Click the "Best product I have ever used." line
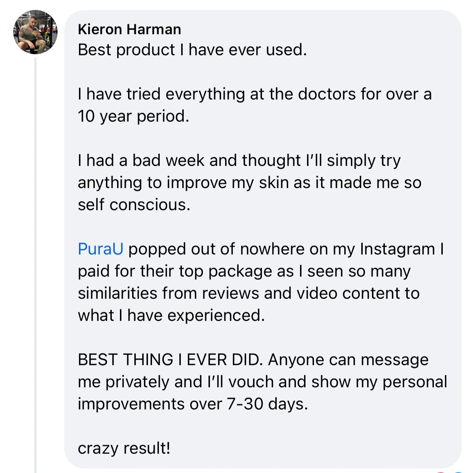 pyautogui.click(x=192, y=50)
